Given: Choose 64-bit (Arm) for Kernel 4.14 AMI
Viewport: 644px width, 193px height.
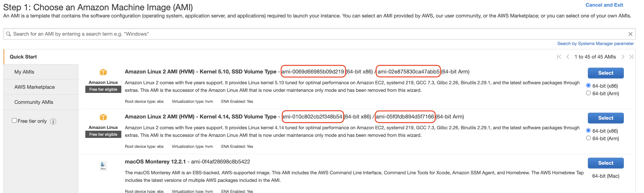Looking at the screenshot, I should coord(588,138).
